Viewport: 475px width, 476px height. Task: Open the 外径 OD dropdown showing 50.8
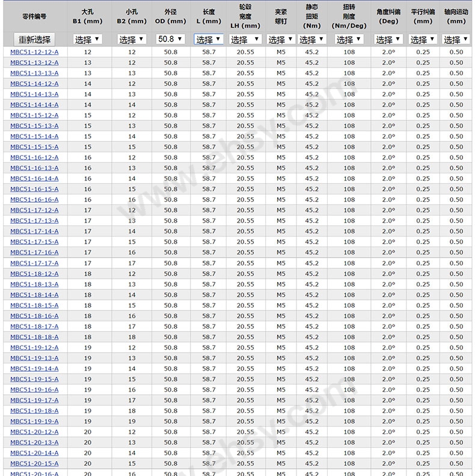(x=171, y=39)
